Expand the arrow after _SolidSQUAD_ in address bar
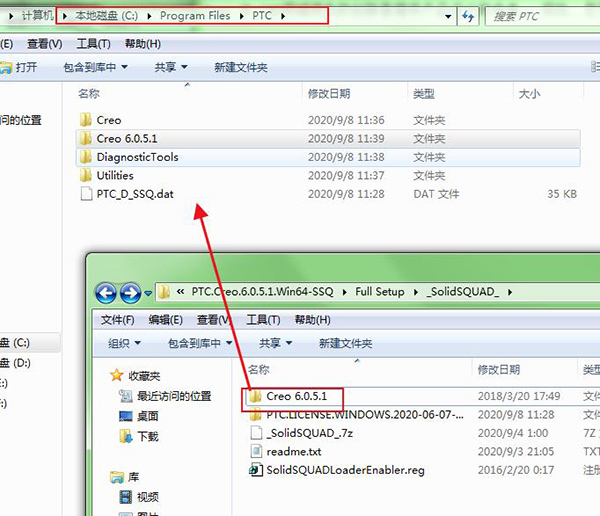This screenshot has width=600, height=516. (510, 292)
